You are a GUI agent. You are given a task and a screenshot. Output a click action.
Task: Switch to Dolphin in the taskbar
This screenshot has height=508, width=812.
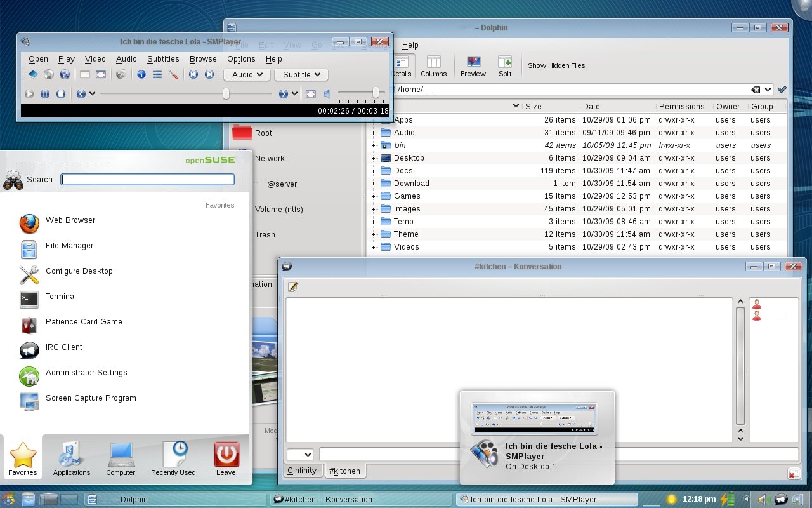click(x=175, y=499)
